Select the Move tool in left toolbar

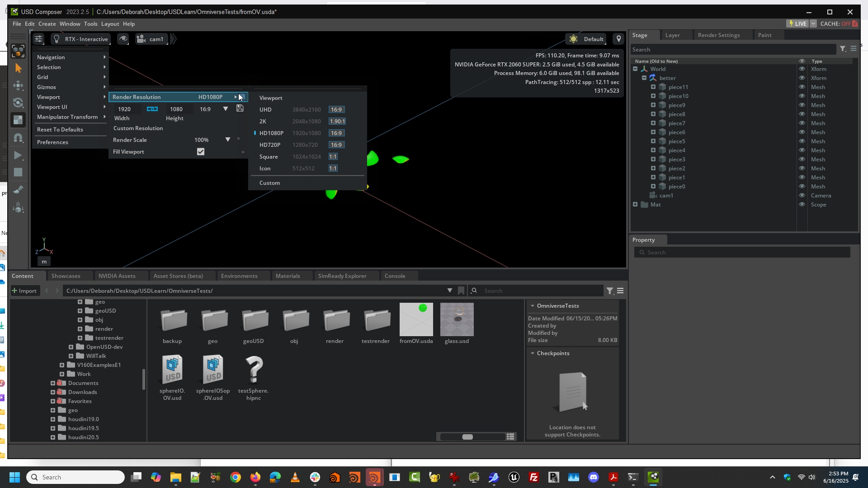tap(18, 85)
